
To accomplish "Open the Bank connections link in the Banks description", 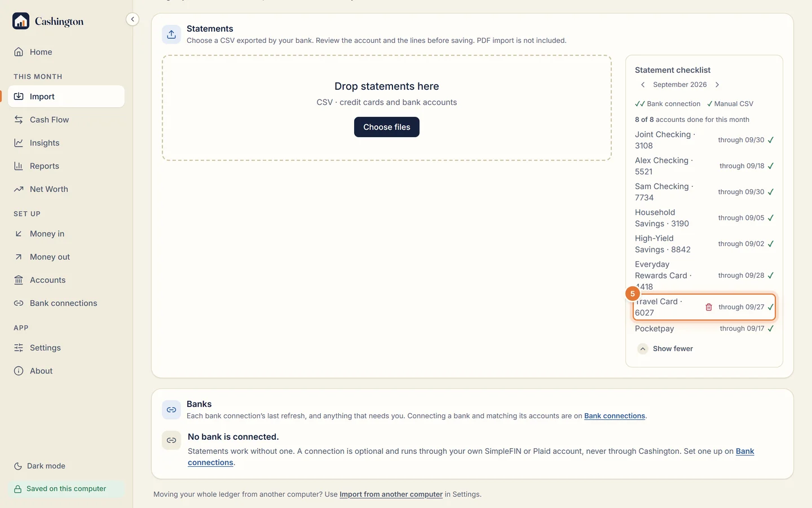I will [x=615, y=416].
